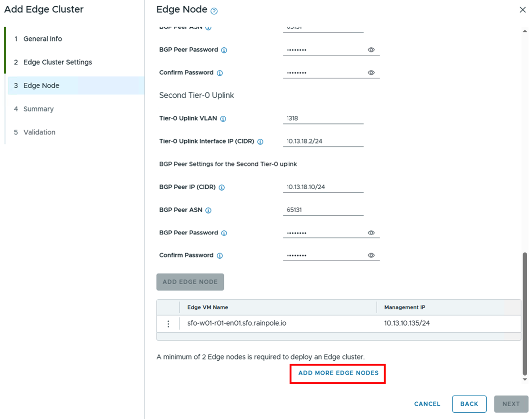Click info icon beside BGP Peer IP (CIDR)
532x419 pixels.
coord(221,187)
